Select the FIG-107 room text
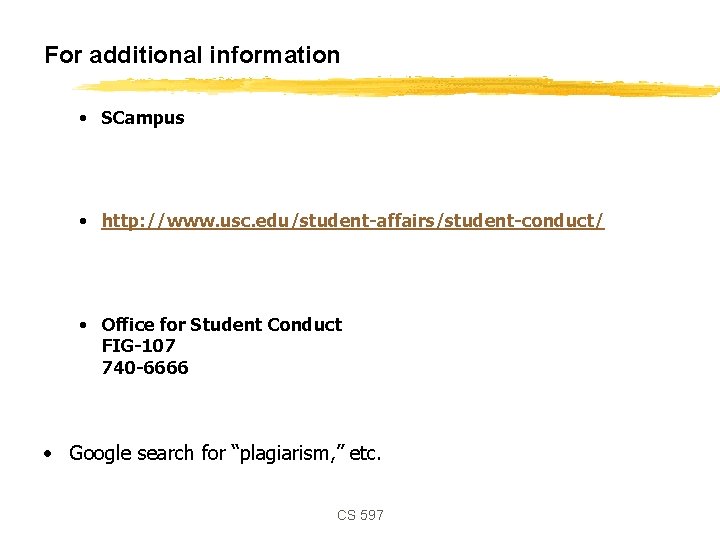Image resolution: width=720 pixels, height=540 pixels. pos(138,346)
